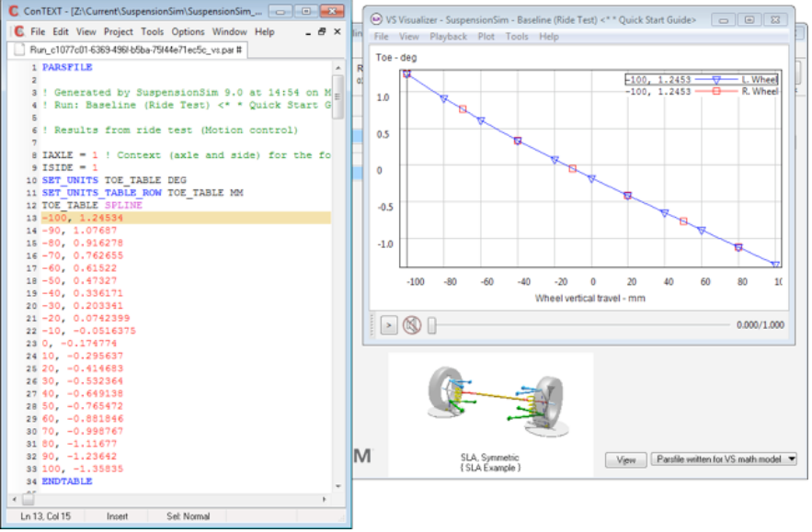Click the line "80, -1.11677"
Screen dimensions: 812x532
79,444
